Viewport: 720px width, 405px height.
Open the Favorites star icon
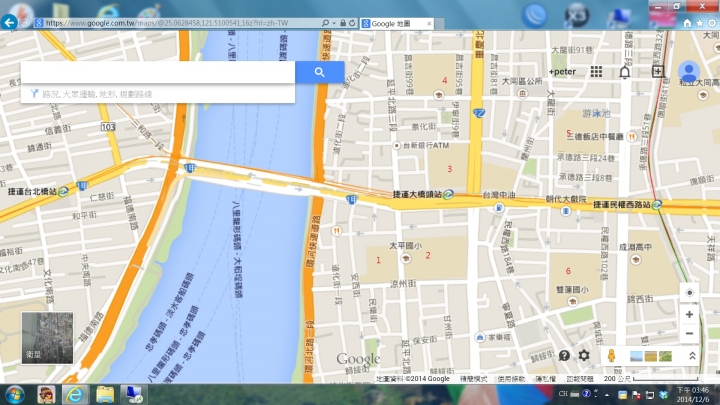point(699,23)
